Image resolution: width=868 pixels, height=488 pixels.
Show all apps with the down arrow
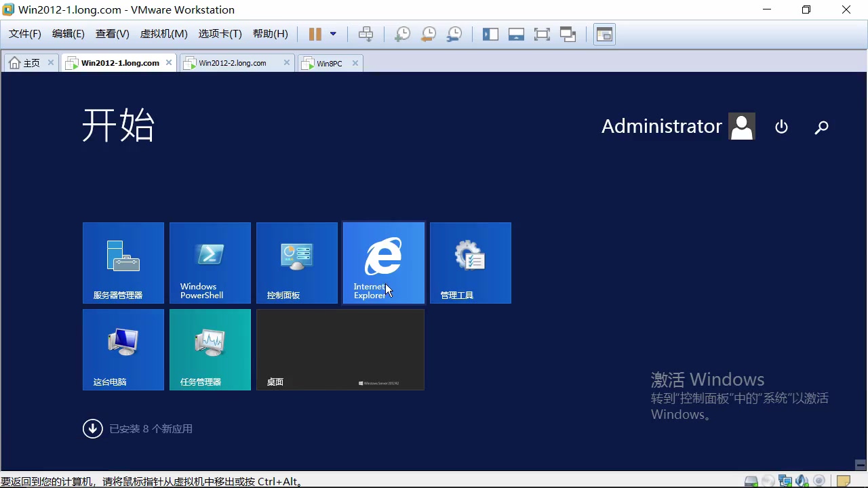[93, 428]
